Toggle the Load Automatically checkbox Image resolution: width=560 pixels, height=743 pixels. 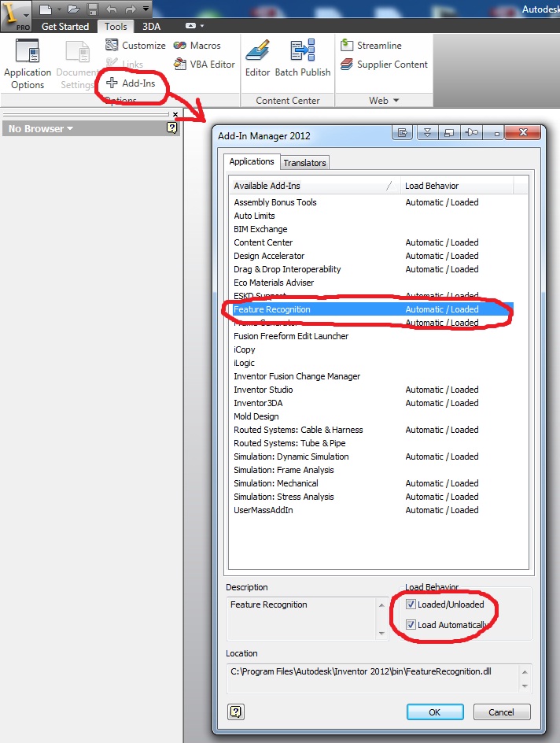pyautogui.click(x=411, y=624)
